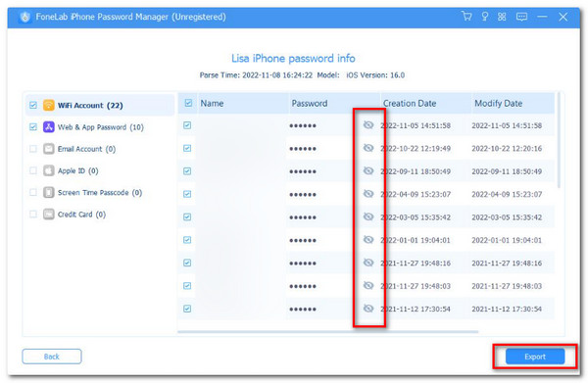Click the masked password in 2021-11-27 19:48:16 row

[303, 263]
